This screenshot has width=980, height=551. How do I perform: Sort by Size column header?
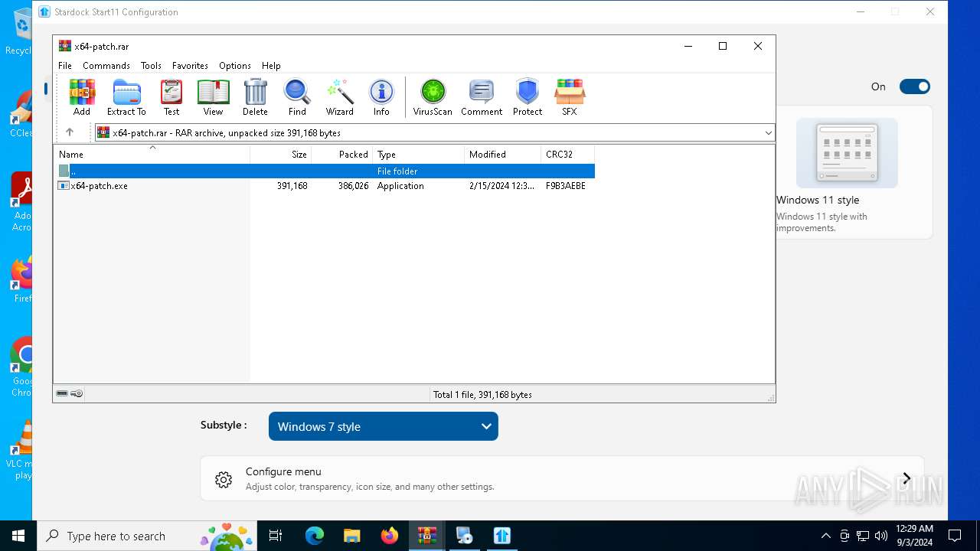pyautogui.click(x=281, y=154)
